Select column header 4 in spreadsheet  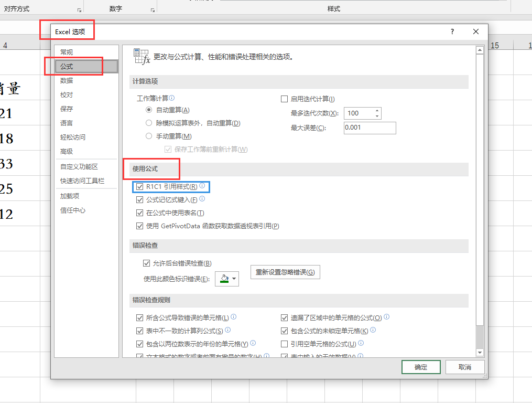pyautogui.click(x=5, y=45)
